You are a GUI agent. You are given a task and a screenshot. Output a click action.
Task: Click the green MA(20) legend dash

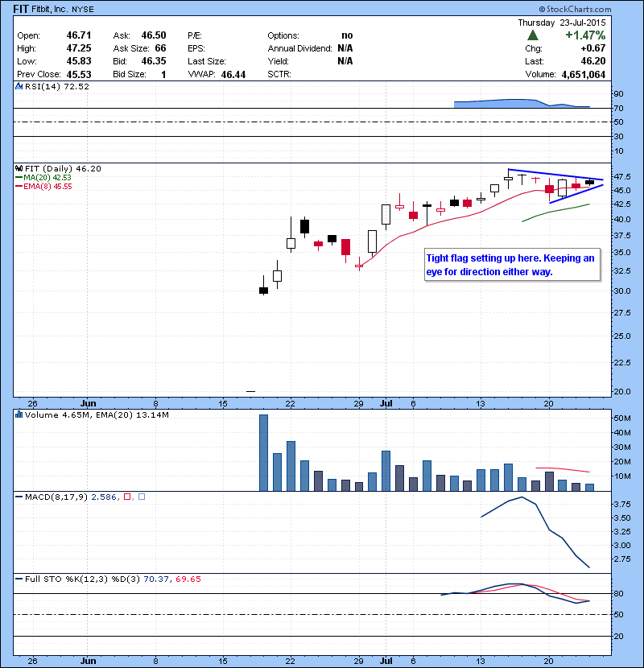coord(19,178)
